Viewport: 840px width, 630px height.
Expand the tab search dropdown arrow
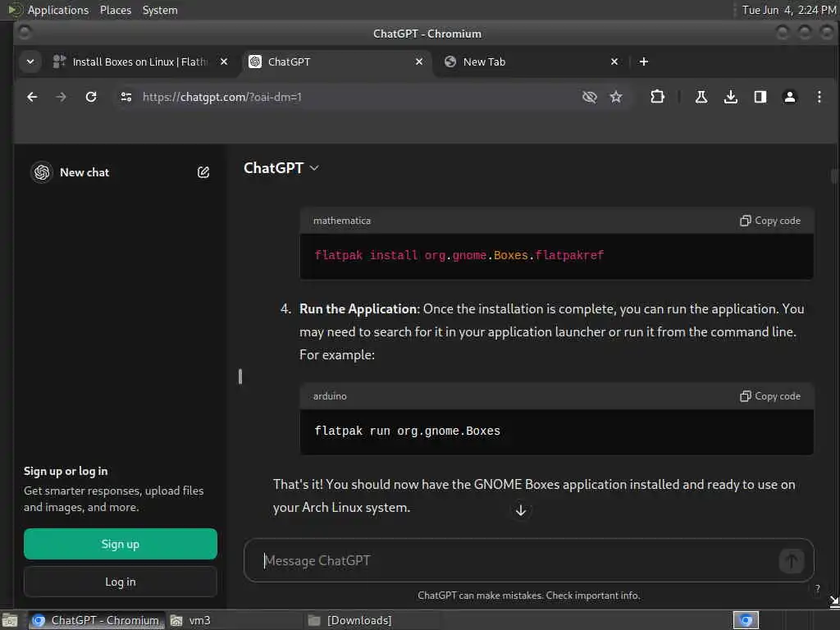(30, 62)
